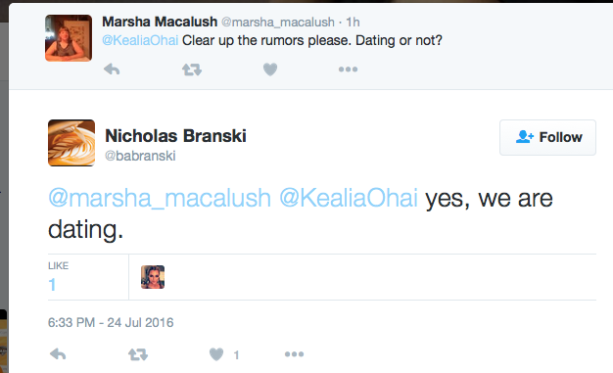This screenshot has height=373, width=613.
Task: Like Marsha Macalush's tweet with heart
Action: click(x=270, y=70)
